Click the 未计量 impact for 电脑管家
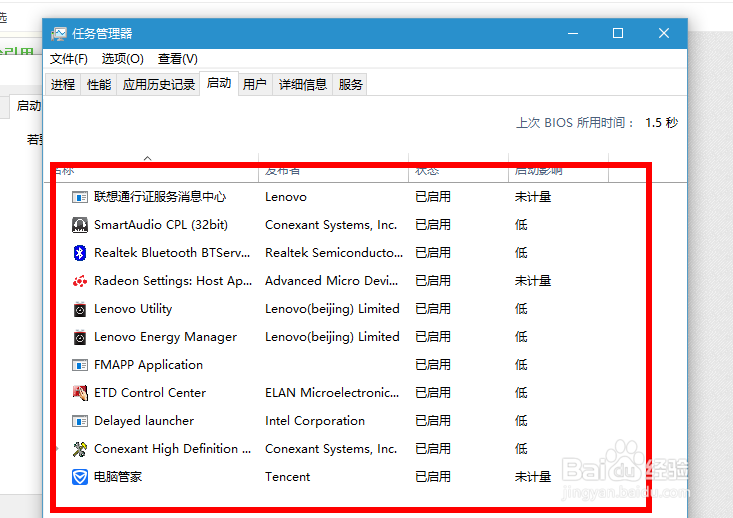Viewport: 733px width, 518px height. pos(533,477)
